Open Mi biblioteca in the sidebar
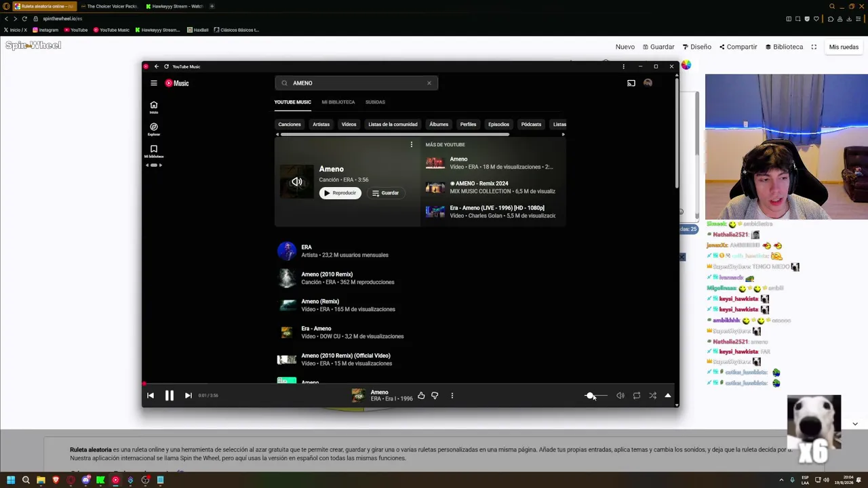 (x=154, y=151)
